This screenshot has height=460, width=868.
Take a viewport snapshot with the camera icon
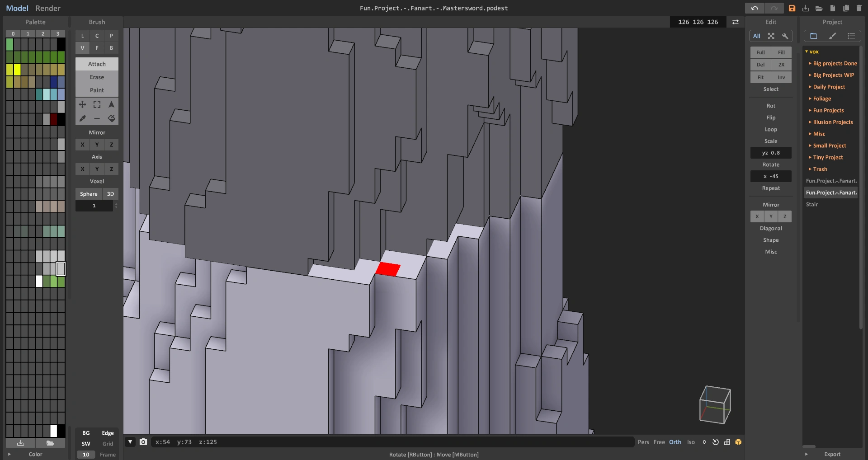[x=143, y=442]
